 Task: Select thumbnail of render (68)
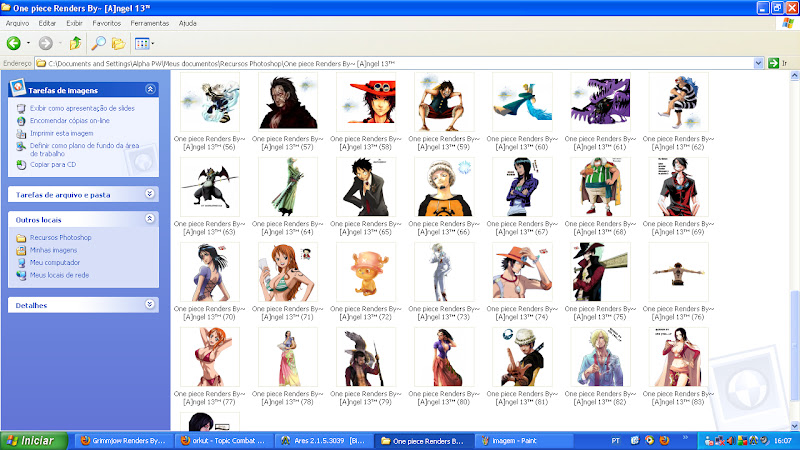pyautogui.click(x=600, y=187)
